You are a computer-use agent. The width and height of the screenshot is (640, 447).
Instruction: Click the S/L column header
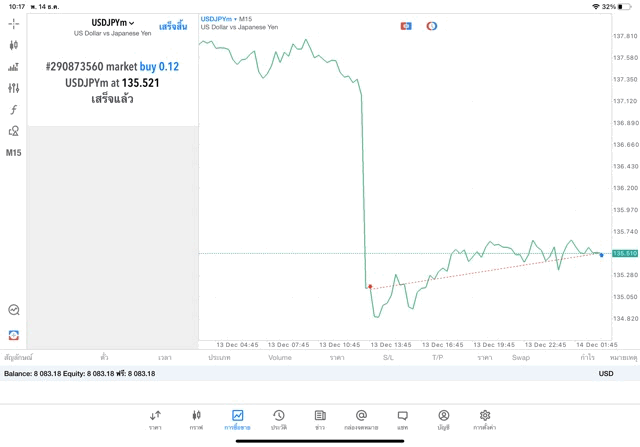coord(388,358)
